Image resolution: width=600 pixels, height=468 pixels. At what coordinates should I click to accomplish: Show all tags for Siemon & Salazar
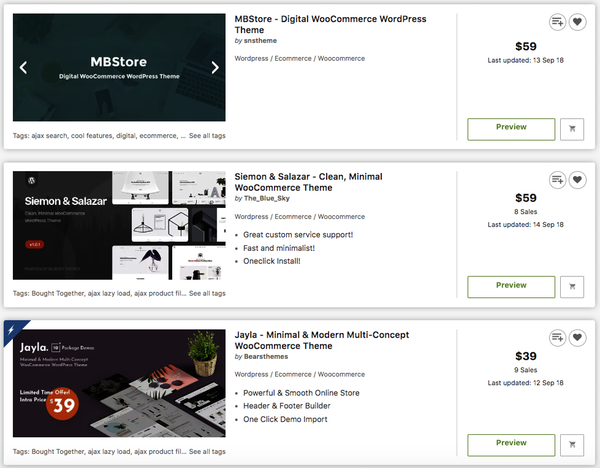[x=207, y=293]
